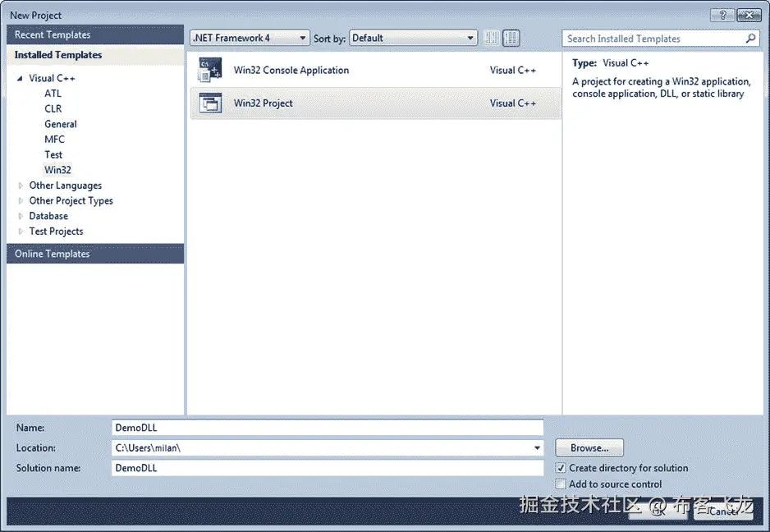Screen dimensions: 770x532
Task: Click the Cancel button
Action: (x=723, y=510)
